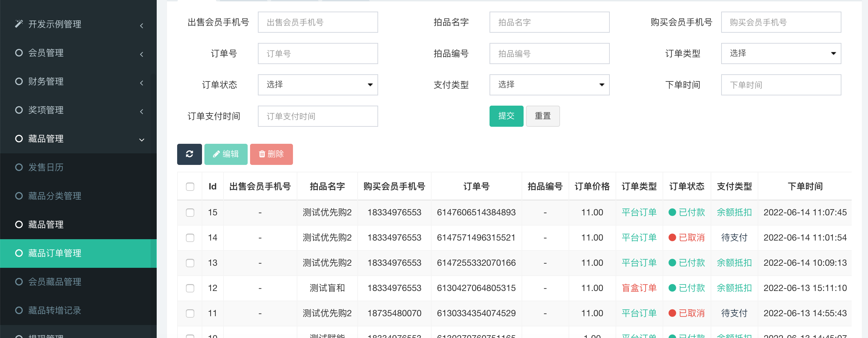Click the 提交 submit button
868x338 pixels.
click(506, 116)
